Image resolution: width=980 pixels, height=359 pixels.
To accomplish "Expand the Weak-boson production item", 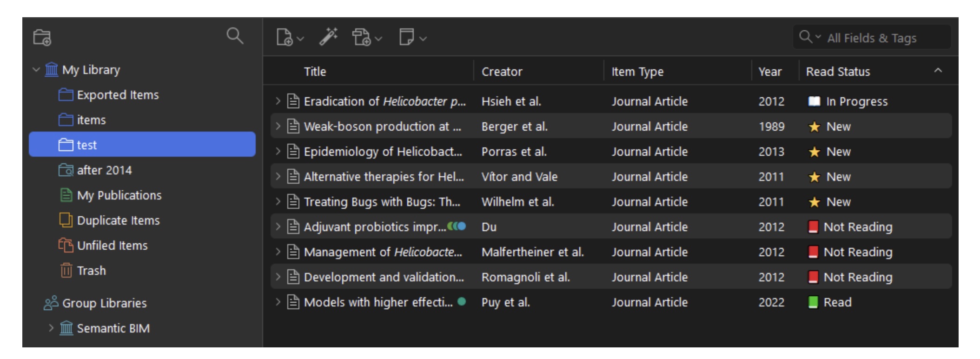I will 278,126.
